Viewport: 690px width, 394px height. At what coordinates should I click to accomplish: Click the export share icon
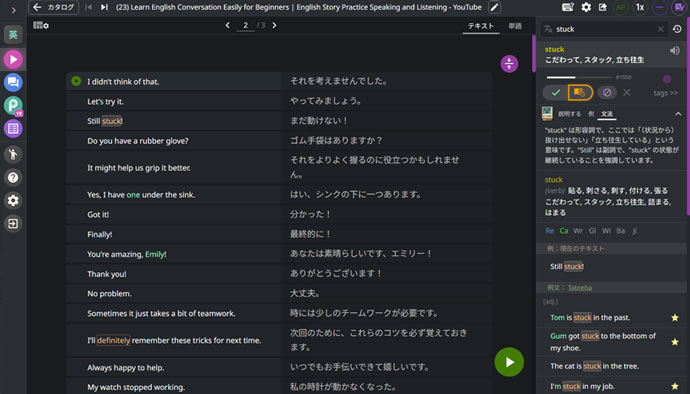603,7
